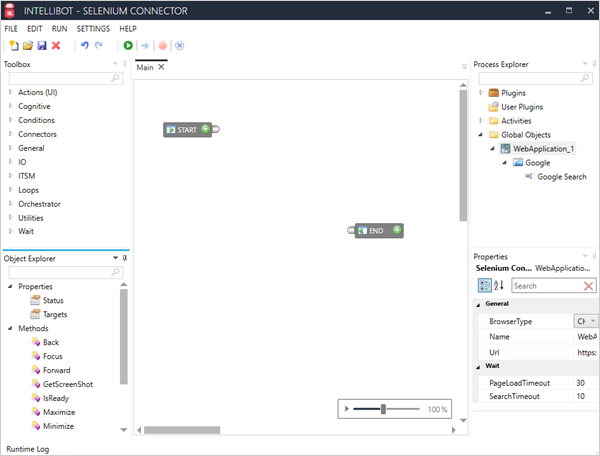The width and height of the screenshot is (600, 456).
Task: Expand the Loops toolbox category
Action: pos(11,190)
